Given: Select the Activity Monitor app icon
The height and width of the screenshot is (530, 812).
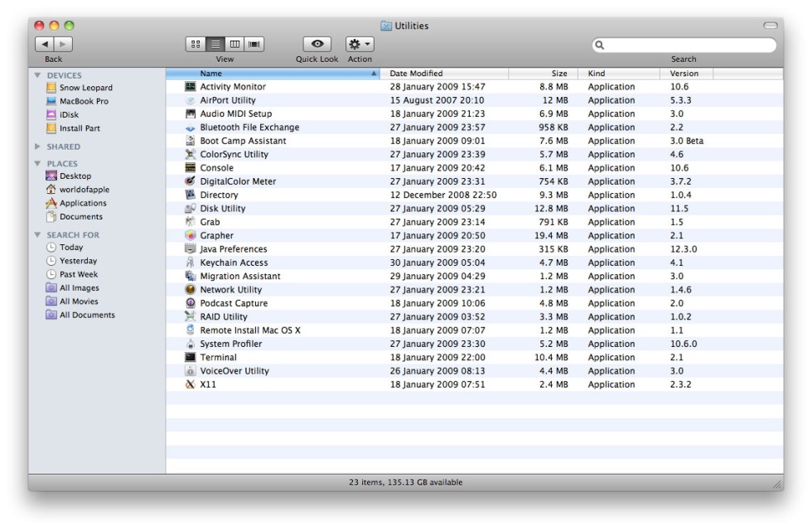Looking at the screenshot, I should pos(190,87).
